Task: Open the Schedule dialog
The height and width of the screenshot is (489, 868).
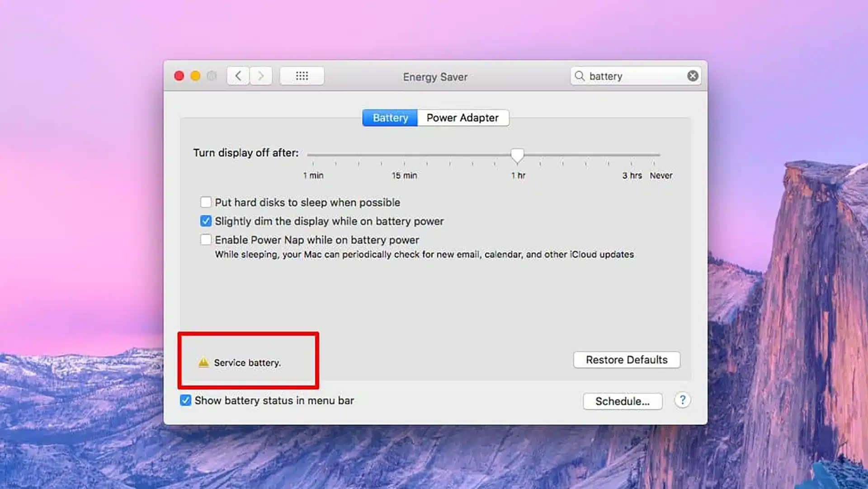Action: pyautogui.click(x=622, y=401)
